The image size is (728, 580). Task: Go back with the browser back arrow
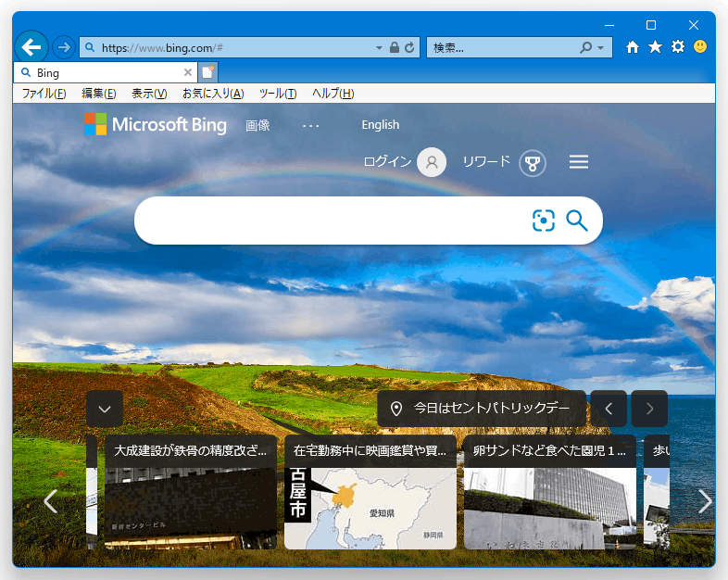coord(31,47)
